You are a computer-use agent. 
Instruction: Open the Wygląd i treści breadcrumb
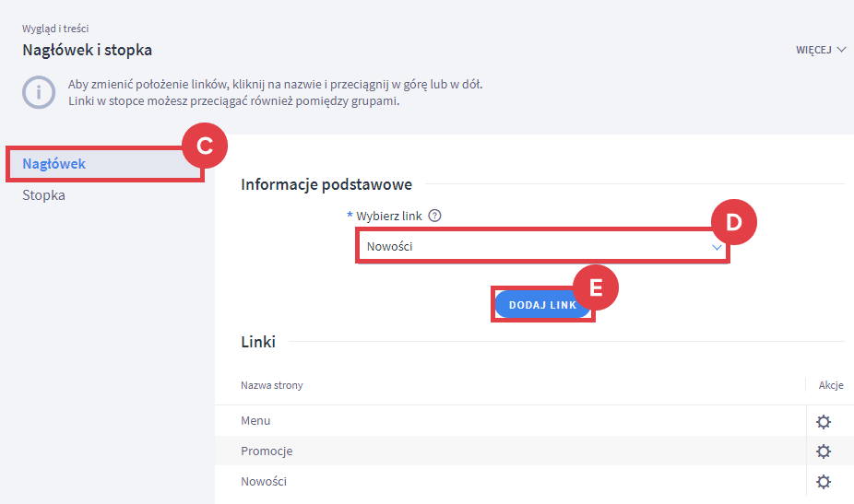(55, 29)
